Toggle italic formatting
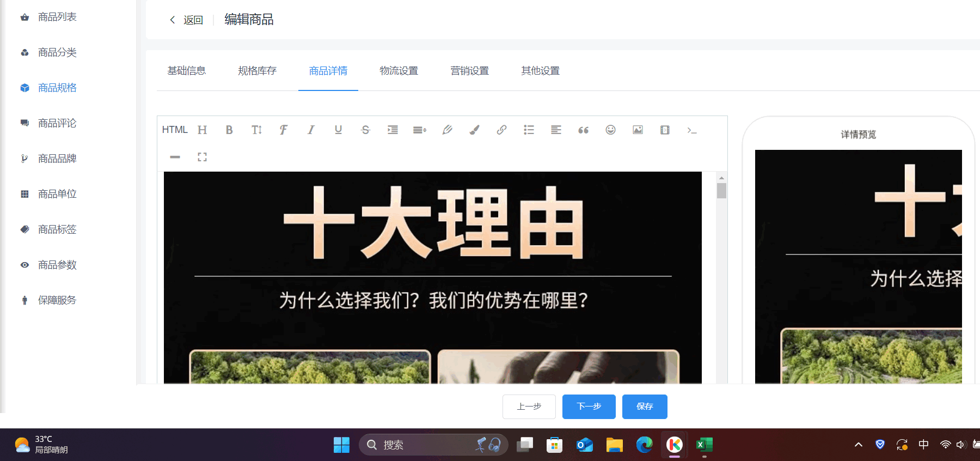 pos(311,130)
